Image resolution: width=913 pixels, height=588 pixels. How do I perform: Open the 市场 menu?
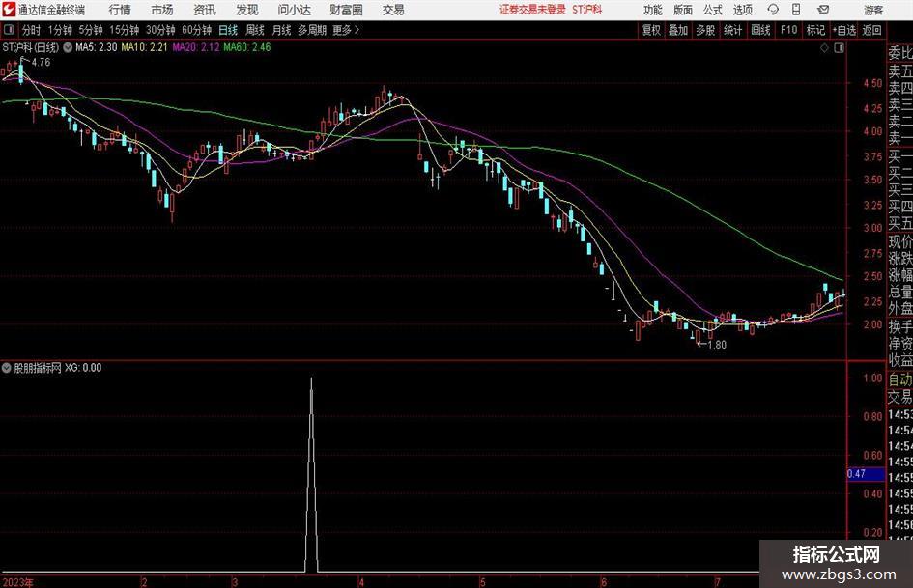(x=162, y=10)
